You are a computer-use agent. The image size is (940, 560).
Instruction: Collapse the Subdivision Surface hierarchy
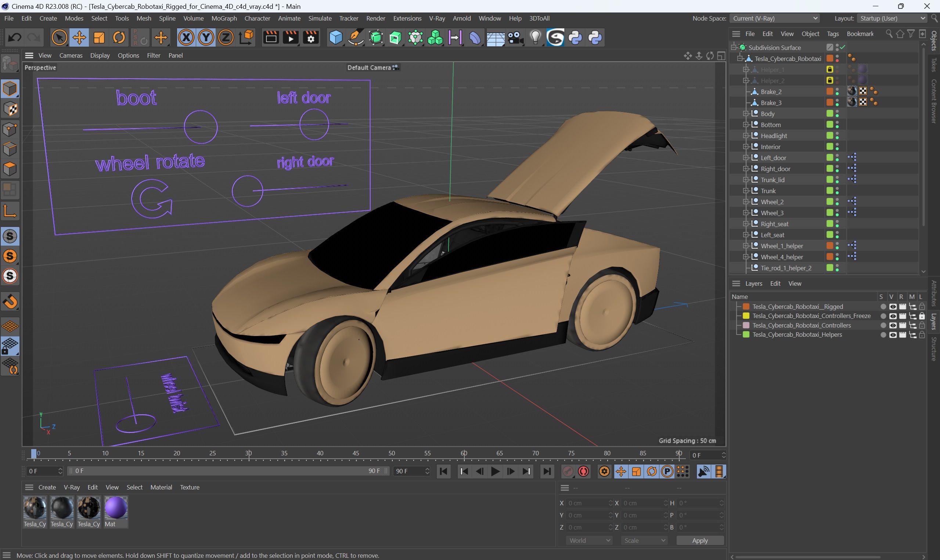click(x=734, y=47)
